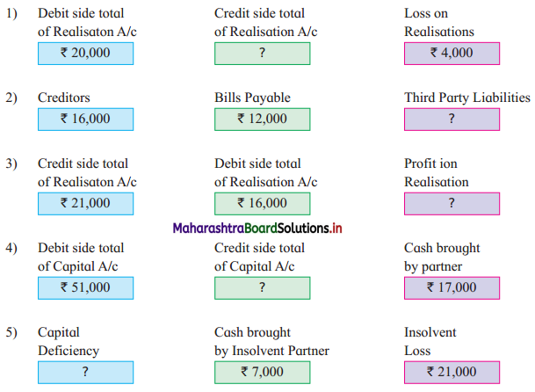Viewport: 535px width, 392px height.
Task: Select the Creditors ₹ 16,000 box
Action: pos(85,120)
